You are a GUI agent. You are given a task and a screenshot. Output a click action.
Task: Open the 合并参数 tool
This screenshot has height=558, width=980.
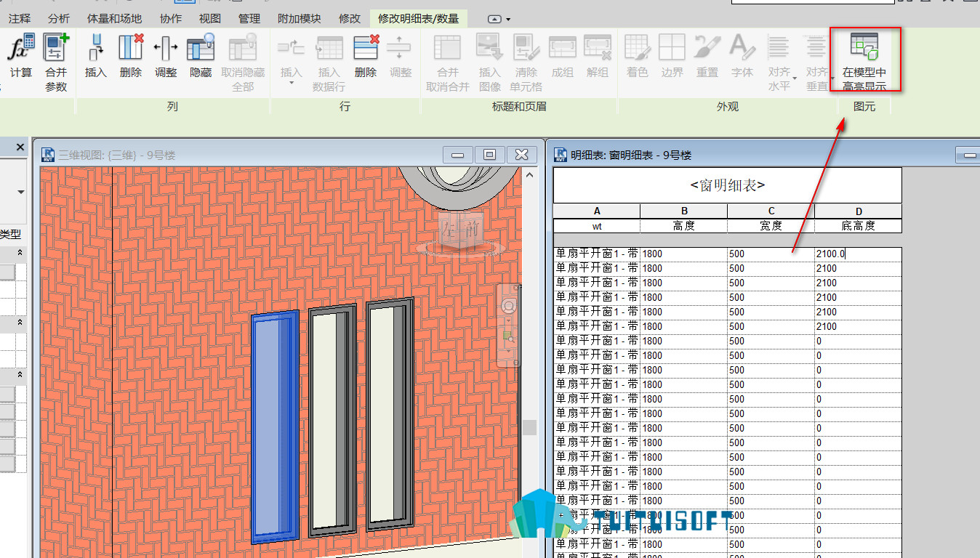pos(56,62)
